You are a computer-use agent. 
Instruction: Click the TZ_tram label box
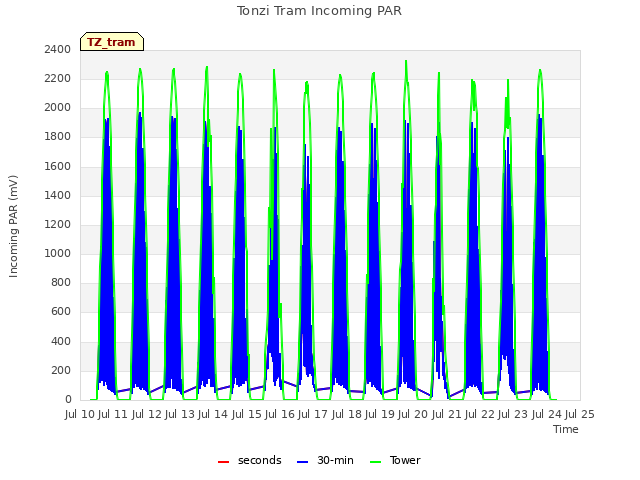tap(112, 42)
